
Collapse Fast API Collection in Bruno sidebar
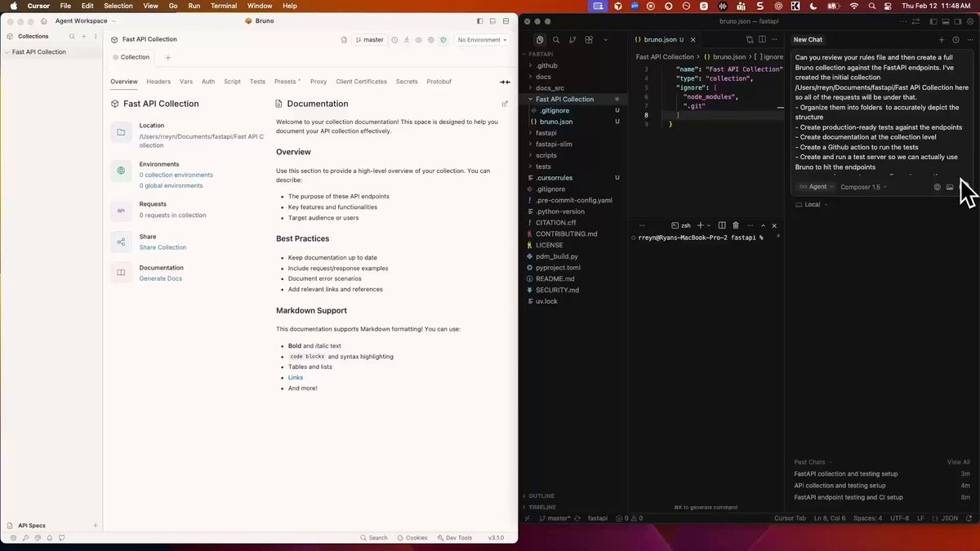click(x=7, y=52)
